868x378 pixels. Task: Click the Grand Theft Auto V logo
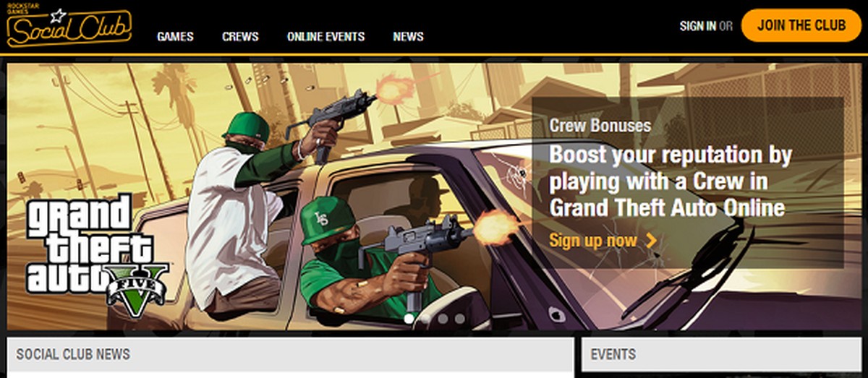click(x=96, y=254)
